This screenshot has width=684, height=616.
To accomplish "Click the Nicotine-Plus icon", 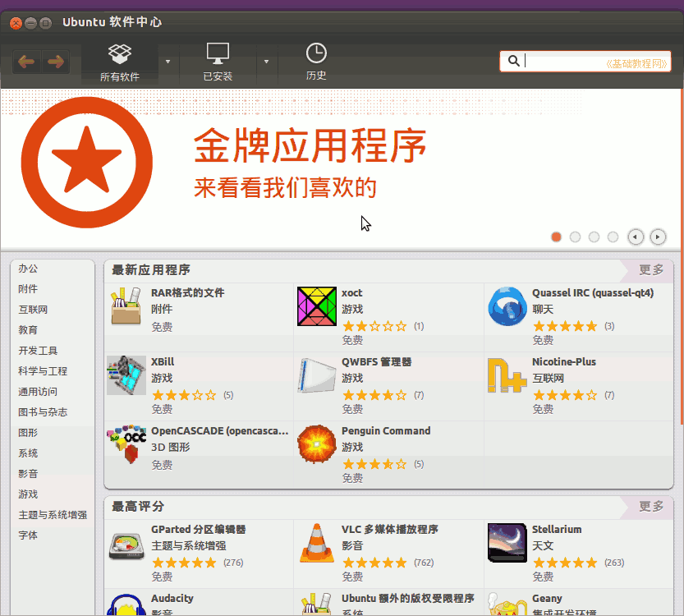I will point(507,375).
